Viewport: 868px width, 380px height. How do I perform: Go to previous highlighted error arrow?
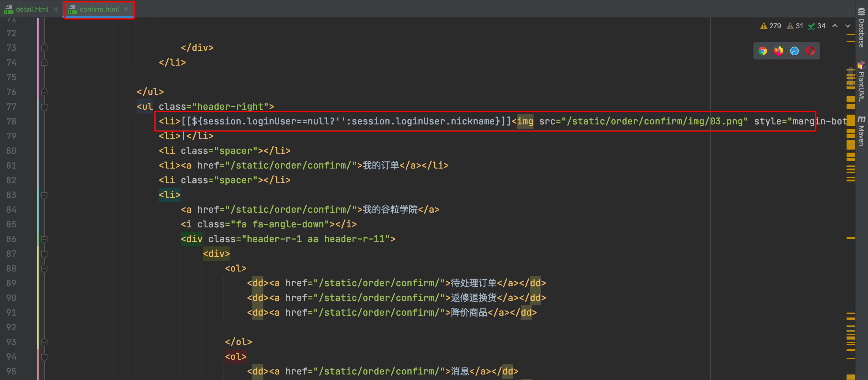(x=835, y=26)
